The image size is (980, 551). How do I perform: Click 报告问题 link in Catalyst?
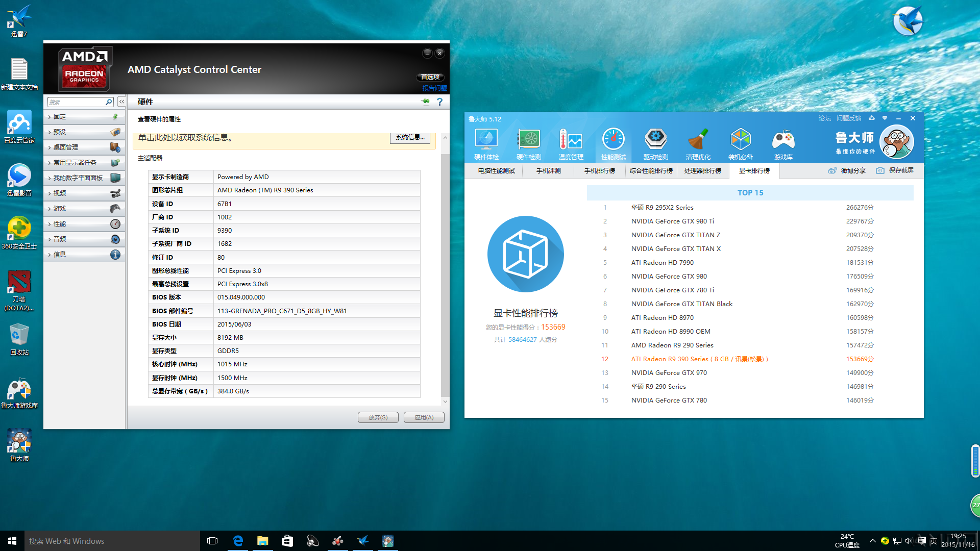[x=434, y=88]
